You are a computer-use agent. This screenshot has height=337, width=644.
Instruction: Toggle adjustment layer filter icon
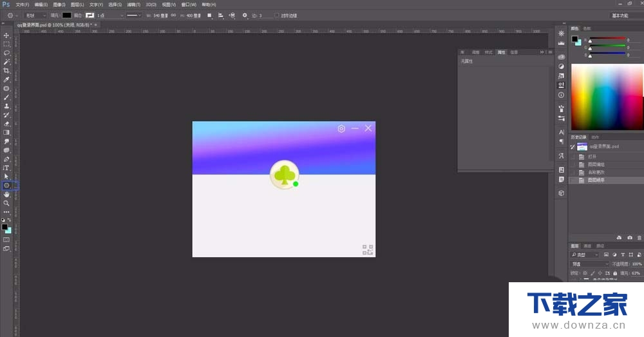pos(614,255)
